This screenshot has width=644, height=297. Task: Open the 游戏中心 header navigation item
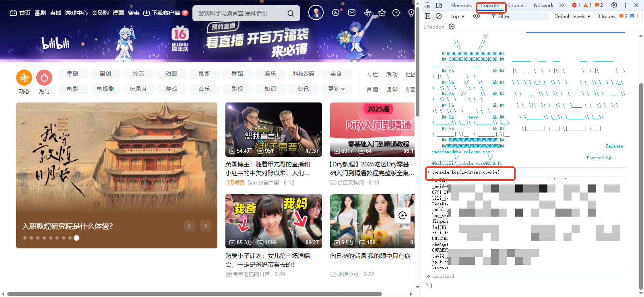pyautogui.click(x=76, y=13)
